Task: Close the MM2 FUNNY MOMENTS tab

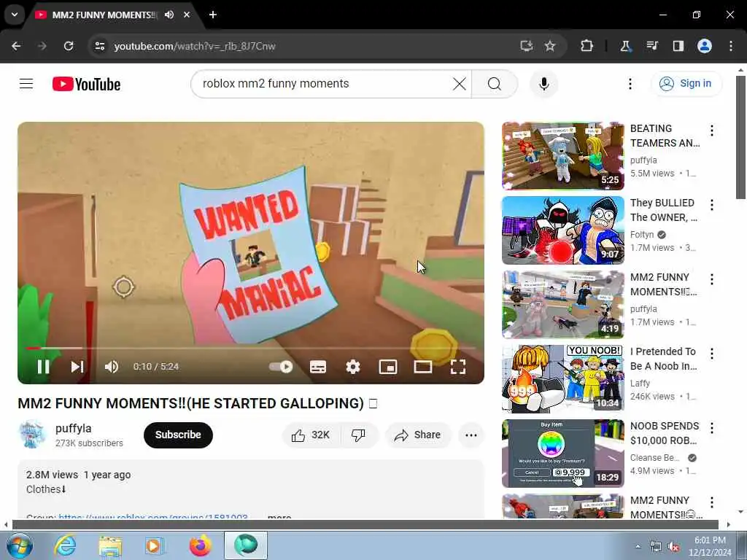Action: [x=187, y=15]
